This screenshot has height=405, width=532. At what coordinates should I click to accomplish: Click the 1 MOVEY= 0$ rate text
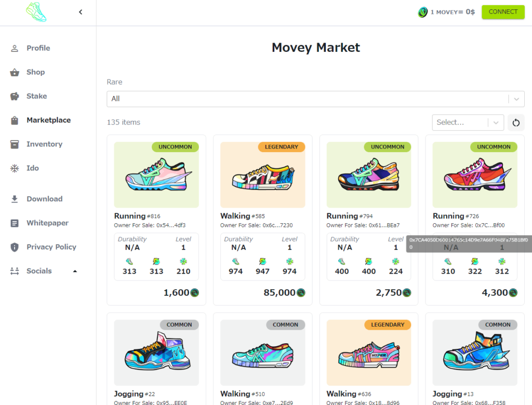453,12
